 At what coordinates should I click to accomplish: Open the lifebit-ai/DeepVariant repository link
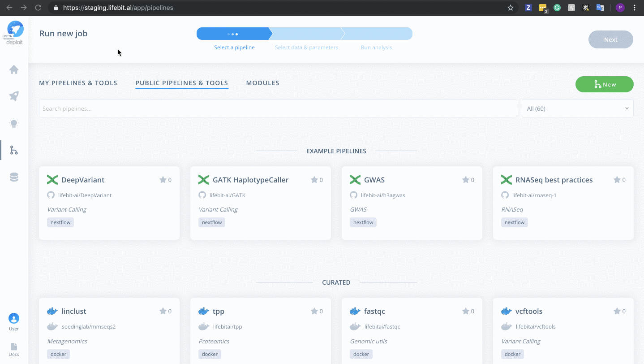85,195
